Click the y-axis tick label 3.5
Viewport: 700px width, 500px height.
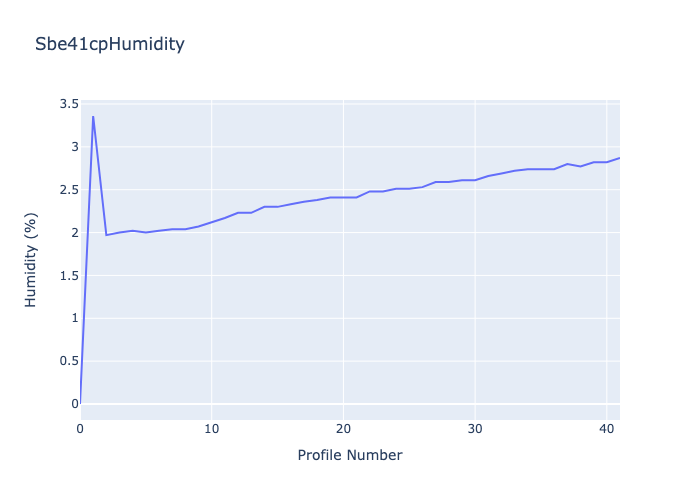pyautogui.click(x=69, y=104)
